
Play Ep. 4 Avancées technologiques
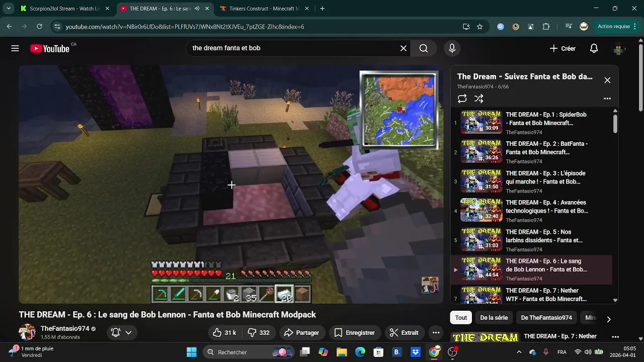click(531, 210)
